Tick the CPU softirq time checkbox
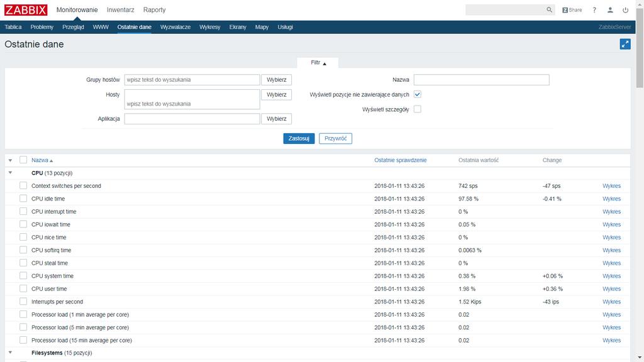This screenshot has width=644, height=362. 23,250
